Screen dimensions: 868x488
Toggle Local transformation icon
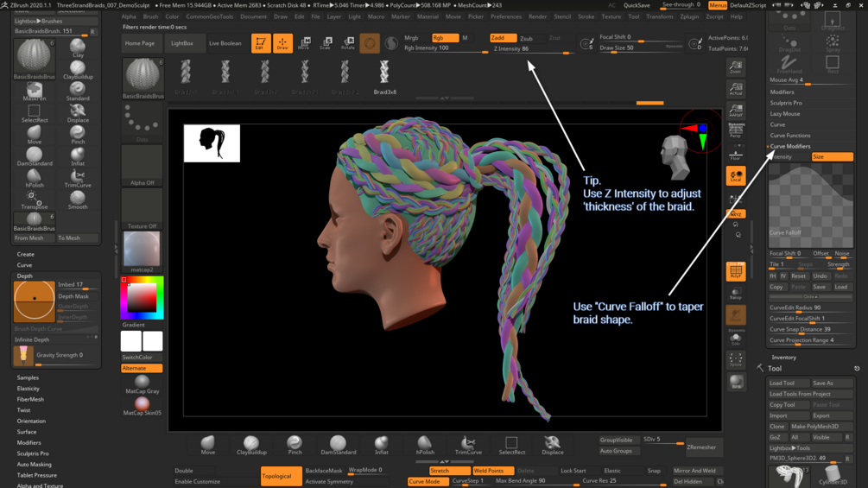point(736,176)
